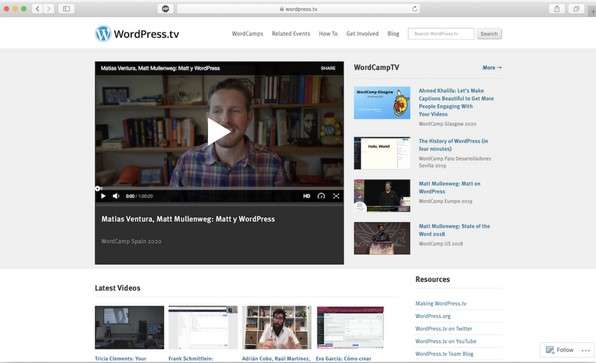Open WordPress.tv on YouTube link

click(445, 341)
